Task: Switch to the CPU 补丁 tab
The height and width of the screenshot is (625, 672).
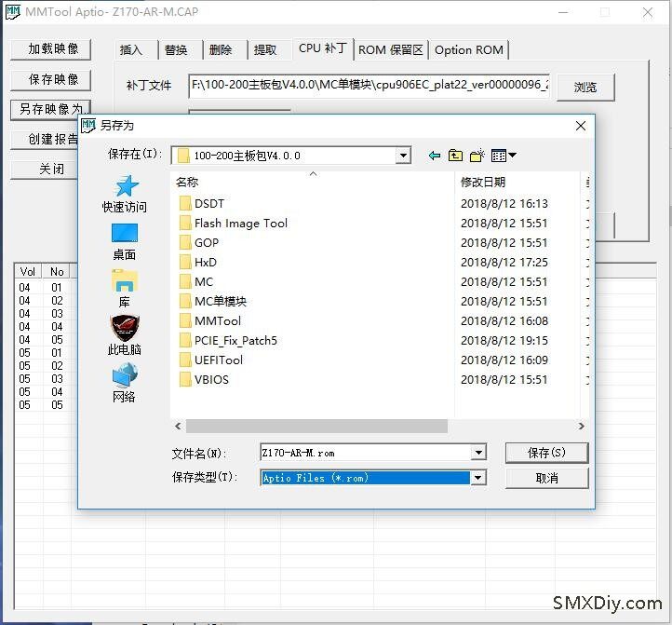Action: pyautogui.click(x=324, y=48)
